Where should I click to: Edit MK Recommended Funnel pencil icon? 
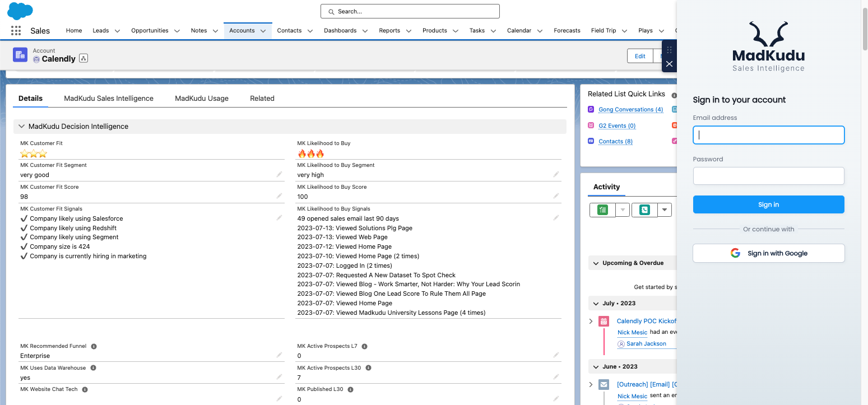tap(279, 355)
